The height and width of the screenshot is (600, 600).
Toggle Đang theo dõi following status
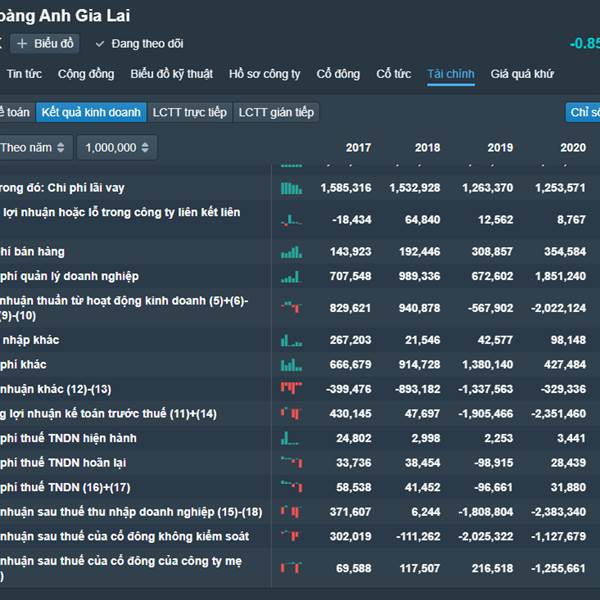139,44
